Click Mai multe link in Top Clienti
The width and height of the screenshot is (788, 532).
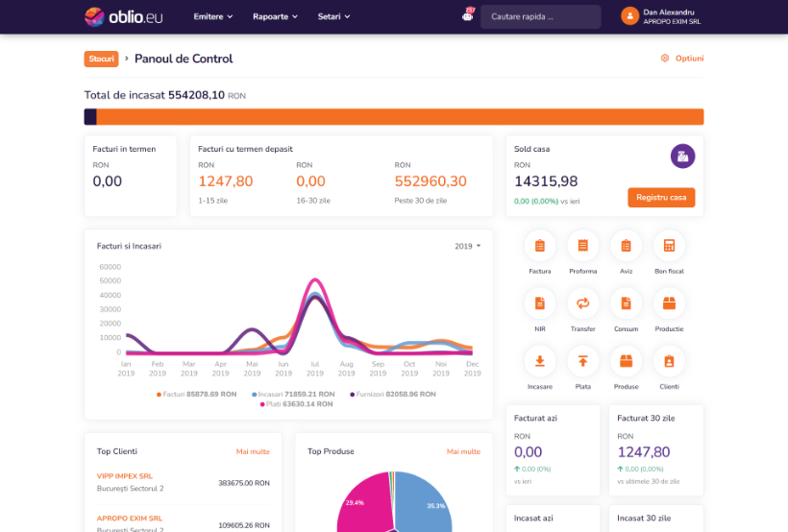[253, 450]
